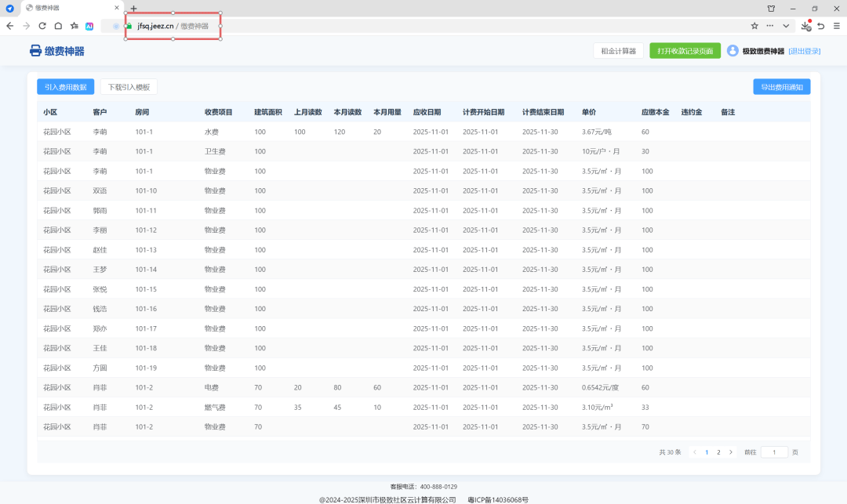This screenshot has height=504, width=847.
Task: Go to page 2 in pagination
Action: (718, 452)
